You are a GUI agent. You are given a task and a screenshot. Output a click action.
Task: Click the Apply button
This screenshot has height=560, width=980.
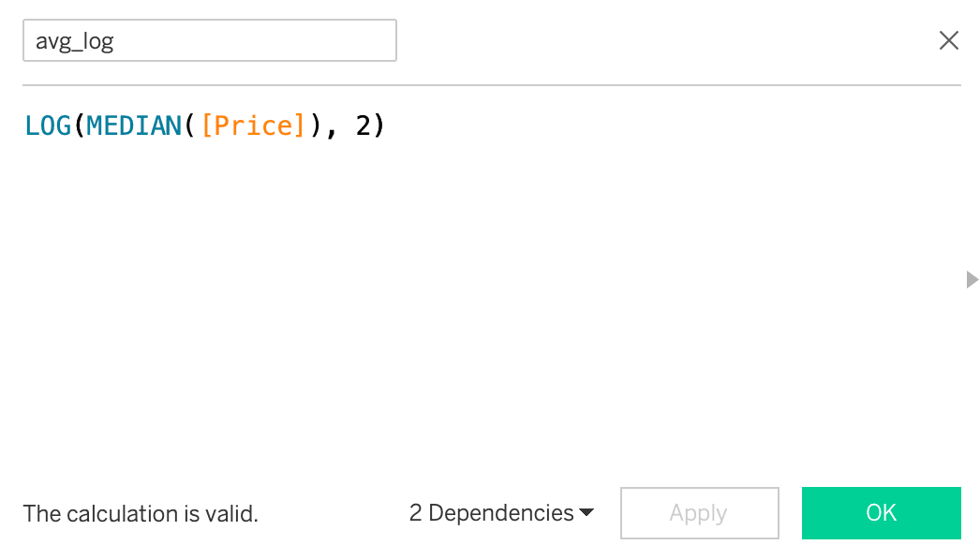click(699, 513)
